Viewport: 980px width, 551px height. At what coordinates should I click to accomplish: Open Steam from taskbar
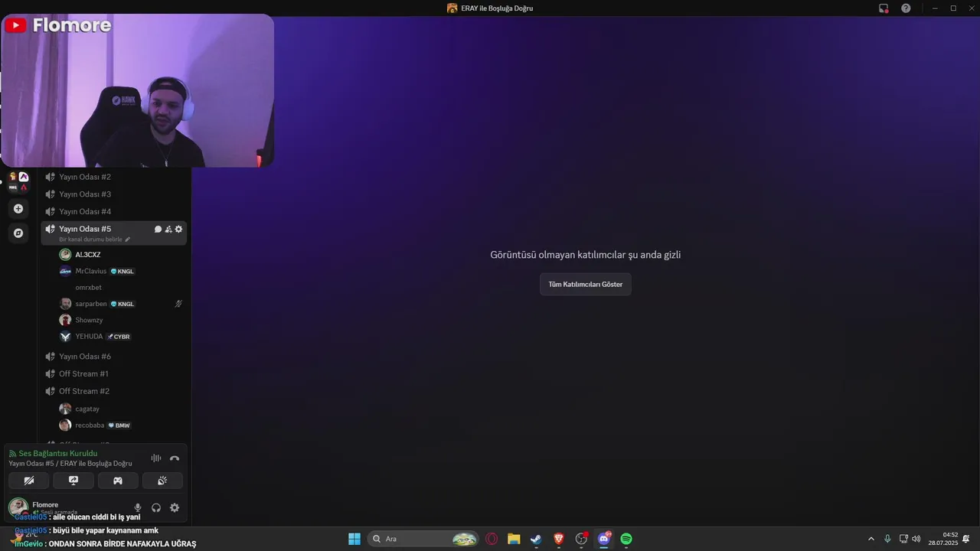click(536, 539)
